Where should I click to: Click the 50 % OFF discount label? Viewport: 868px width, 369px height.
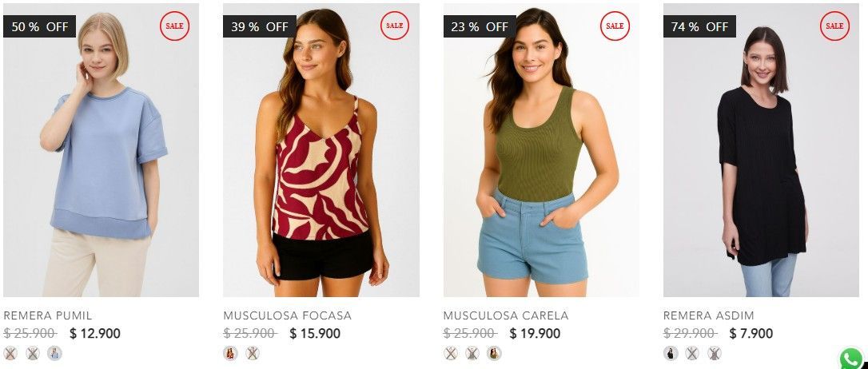click(39, 26)
